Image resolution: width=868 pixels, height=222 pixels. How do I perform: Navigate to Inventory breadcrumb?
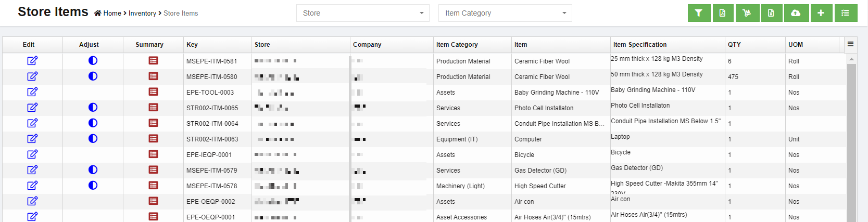[142, 14]
